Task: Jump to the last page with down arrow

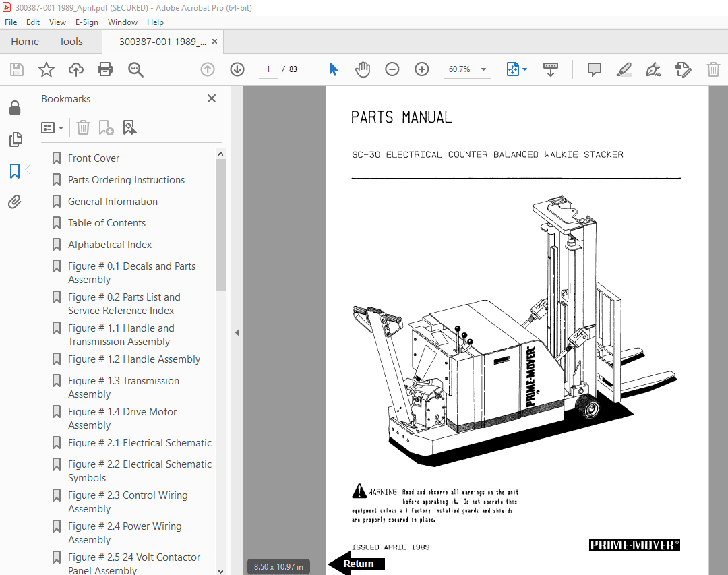Action: click(237, 69)
